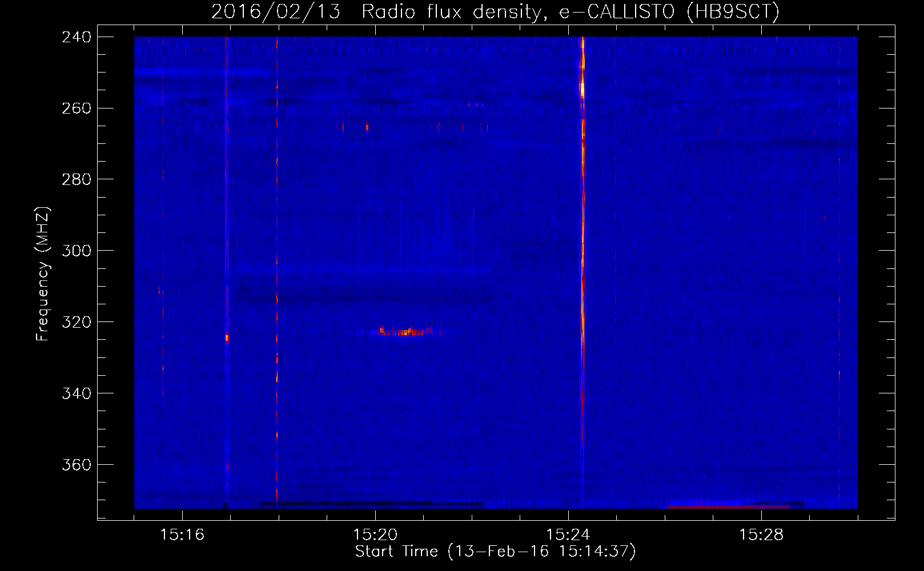The height and width of the screenshot is (571, 924).
Task: Click the "Start Time (13-Feb-16 15:14:37)" label
Action: (x=495, y=552)
